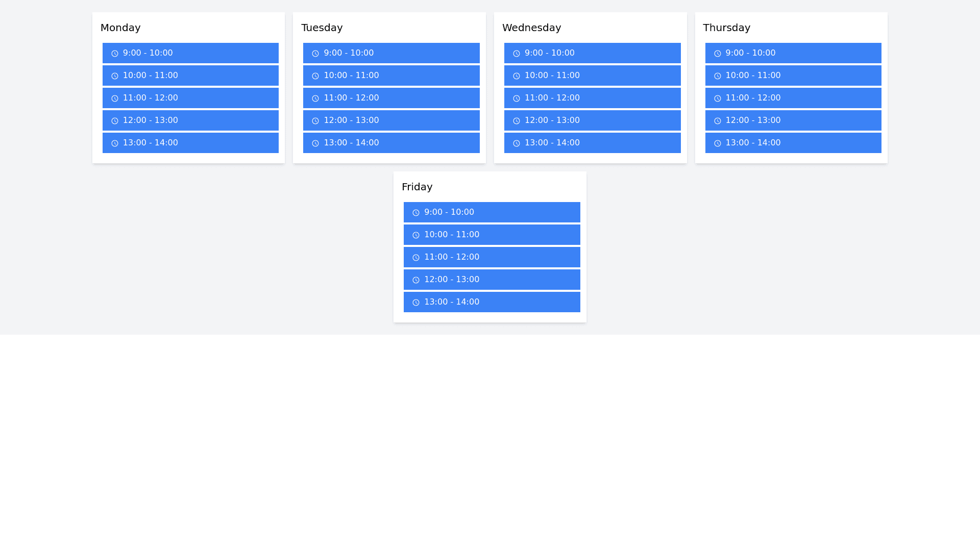Click the Wednesday card heading
Screen dimensions: 980x551
[531, 28]
